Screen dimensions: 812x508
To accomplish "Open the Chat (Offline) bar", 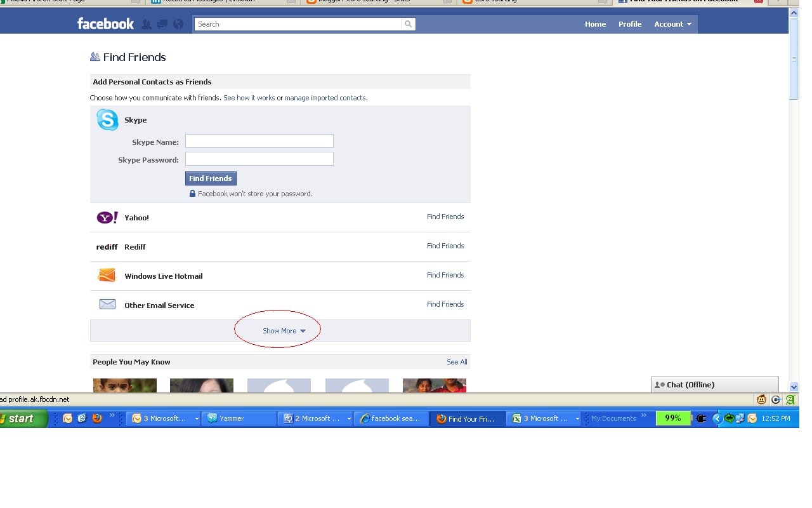I will click(x=715, y=385).
